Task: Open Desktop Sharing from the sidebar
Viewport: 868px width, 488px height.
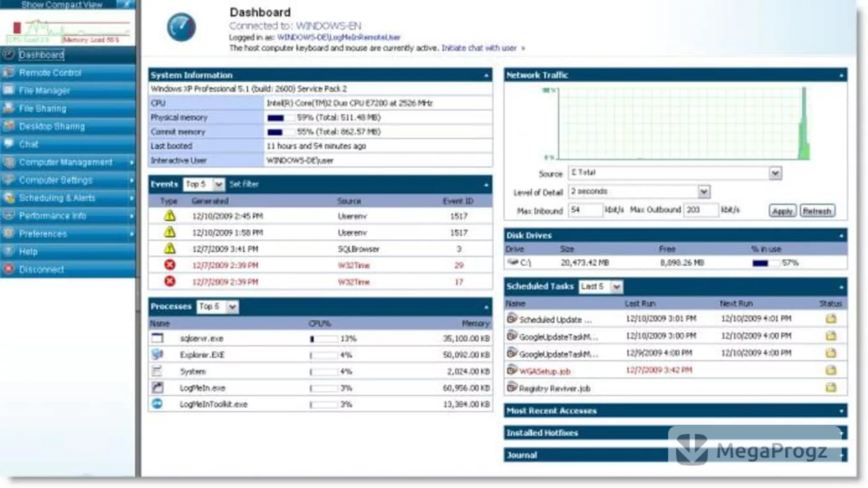Action: point(68,126)
